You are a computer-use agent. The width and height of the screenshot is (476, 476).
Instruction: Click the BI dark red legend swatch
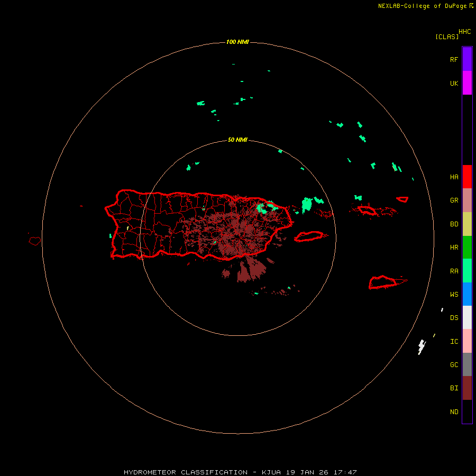(x=467, y=388)
